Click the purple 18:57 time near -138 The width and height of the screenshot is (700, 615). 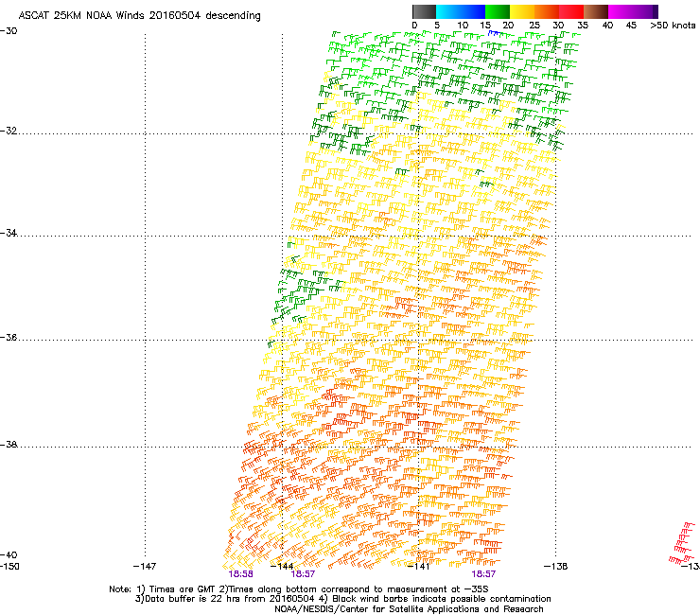483,574
